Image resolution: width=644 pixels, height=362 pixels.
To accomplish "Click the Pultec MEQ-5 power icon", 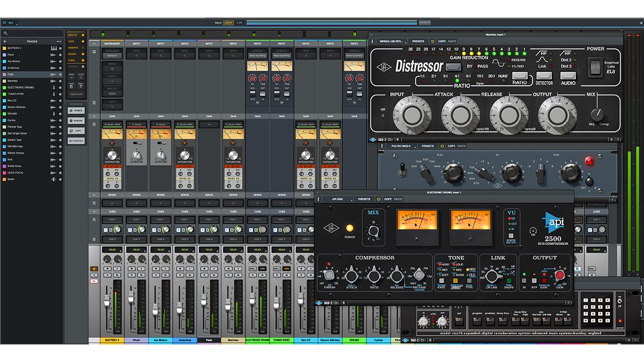I will pyautogui.click(x=442, y=146).
